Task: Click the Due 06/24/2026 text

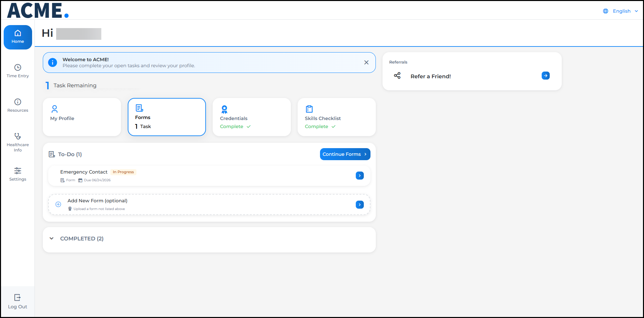Action: pos(97,180)
